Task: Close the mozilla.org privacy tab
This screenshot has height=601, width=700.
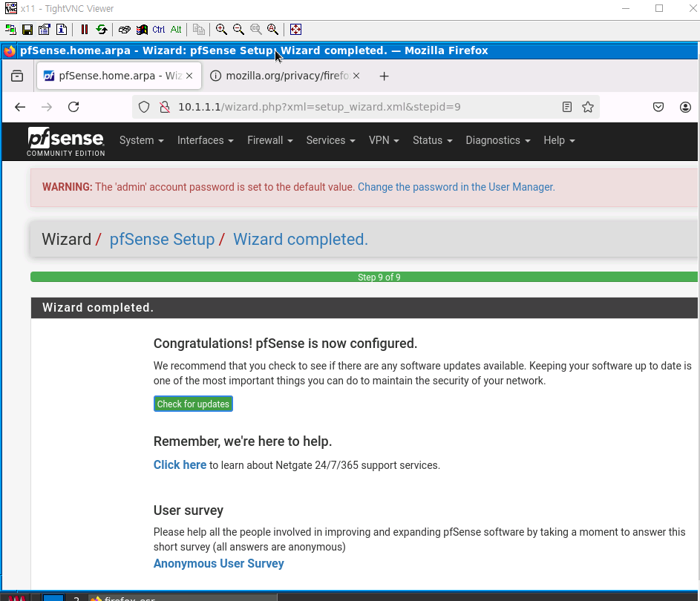Action: click(x=356, y=76)
